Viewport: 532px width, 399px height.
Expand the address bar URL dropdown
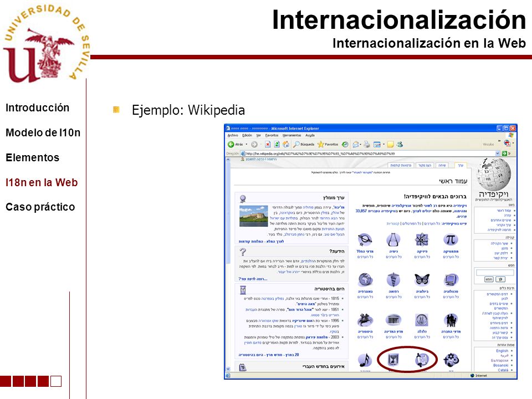[x=498, y=154]
